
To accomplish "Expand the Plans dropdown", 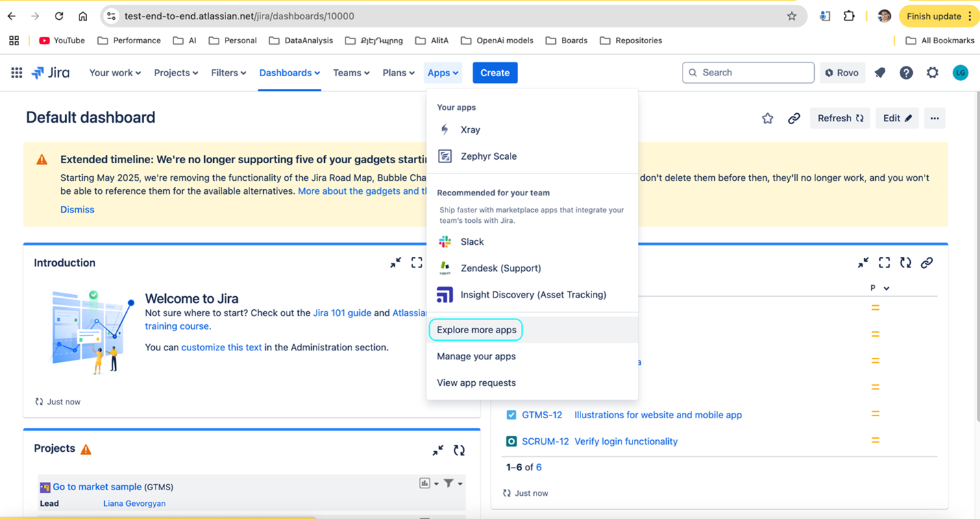I will point(398,73).
